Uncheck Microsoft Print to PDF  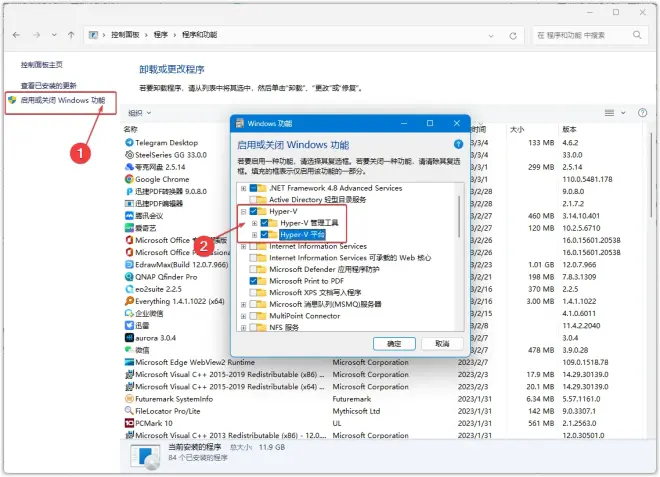point(253,281)
